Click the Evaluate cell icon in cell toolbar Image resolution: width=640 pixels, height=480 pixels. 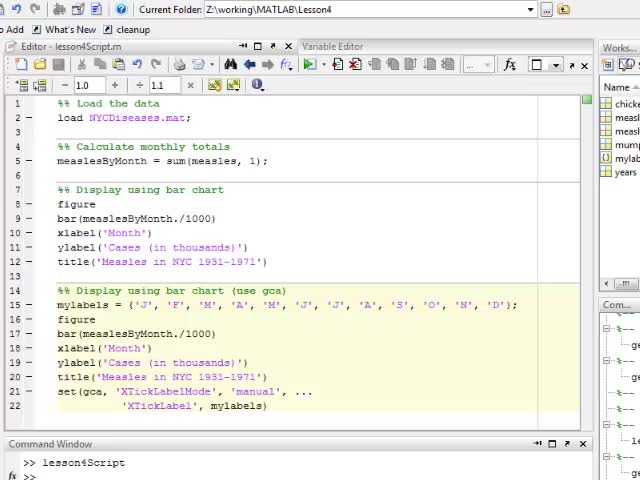[214, 85]
